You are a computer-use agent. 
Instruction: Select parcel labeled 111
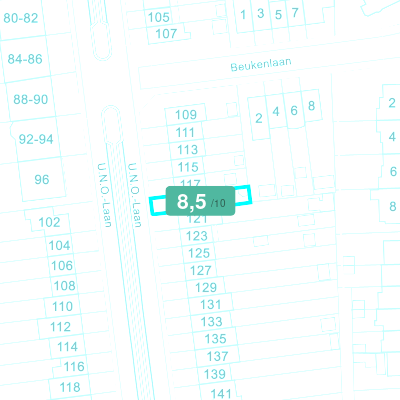point(185,132)
